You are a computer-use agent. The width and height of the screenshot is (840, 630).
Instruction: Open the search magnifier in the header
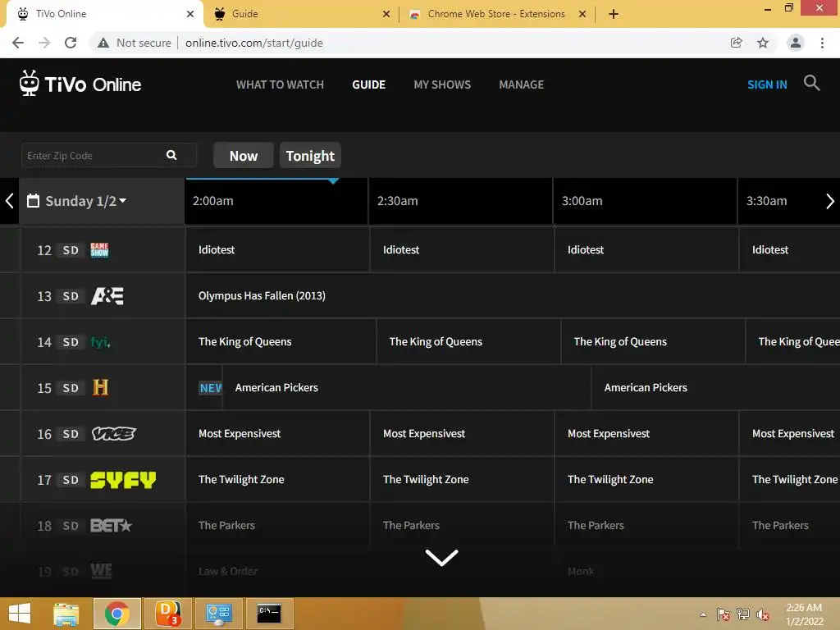(x=811, y=83)
